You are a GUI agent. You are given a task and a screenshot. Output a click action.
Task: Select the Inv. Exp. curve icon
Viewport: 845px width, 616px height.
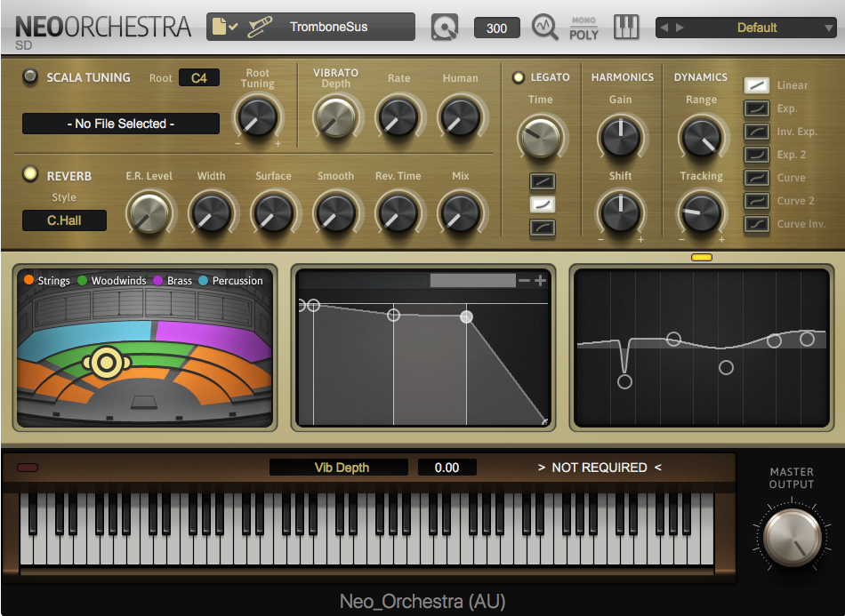[757, 132]
